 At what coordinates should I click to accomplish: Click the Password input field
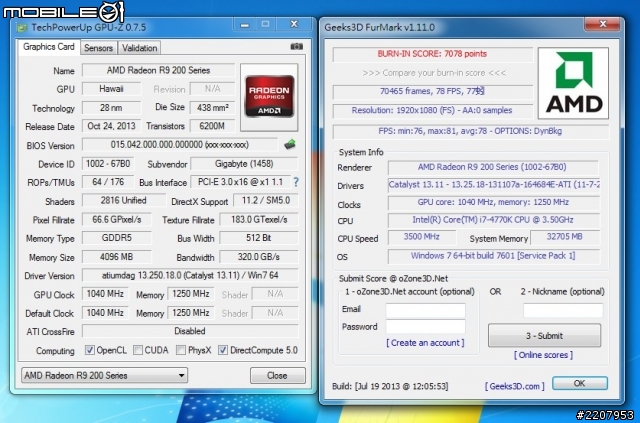[426, 327]
